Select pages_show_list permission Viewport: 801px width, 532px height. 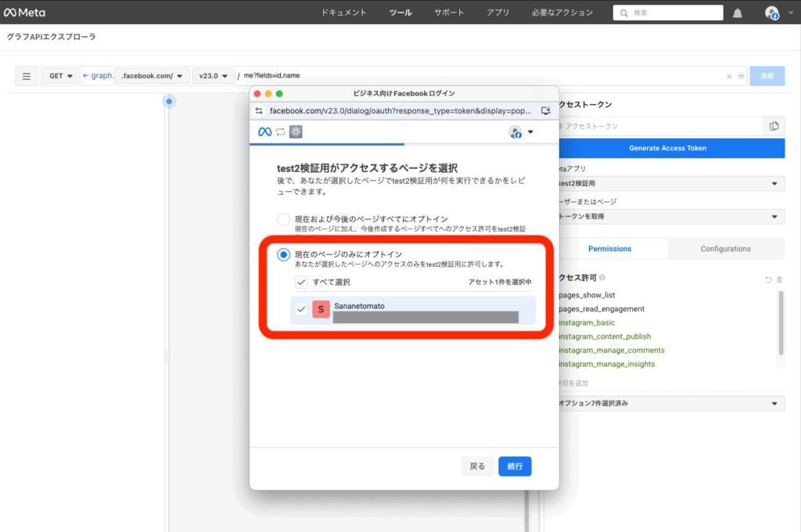(587, 296)
